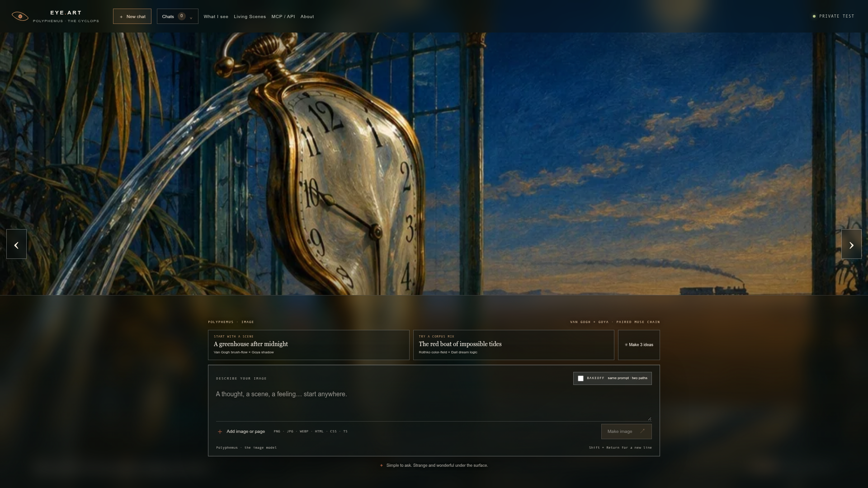The width and height of the screenshot is (868, 488).
Task: Open the What I see page
Action: 216,17
